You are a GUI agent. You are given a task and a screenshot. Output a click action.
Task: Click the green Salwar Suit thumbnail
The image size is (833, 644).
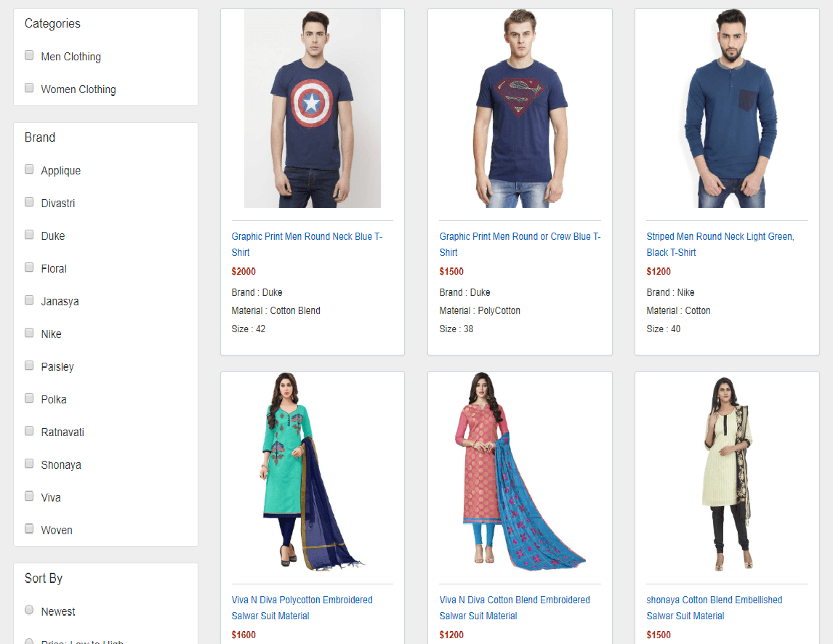coord(312,475)
